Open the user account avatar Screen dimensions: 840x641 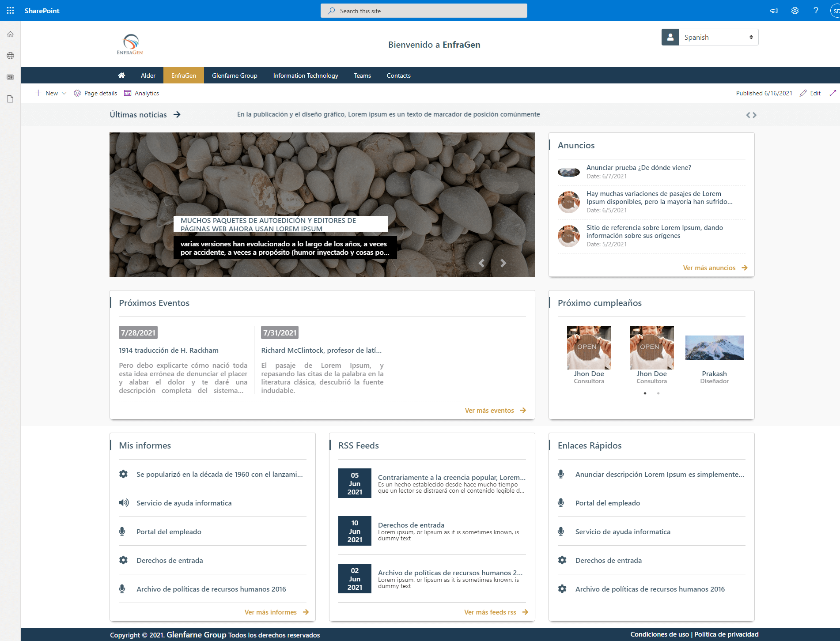835,11
